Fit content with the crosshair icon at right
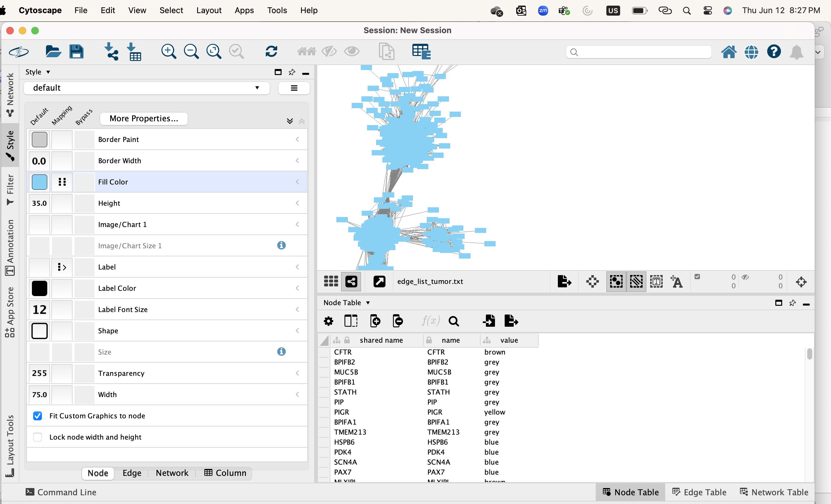Image resolution: width=831 pixels, height=504 pixels. 801,281
